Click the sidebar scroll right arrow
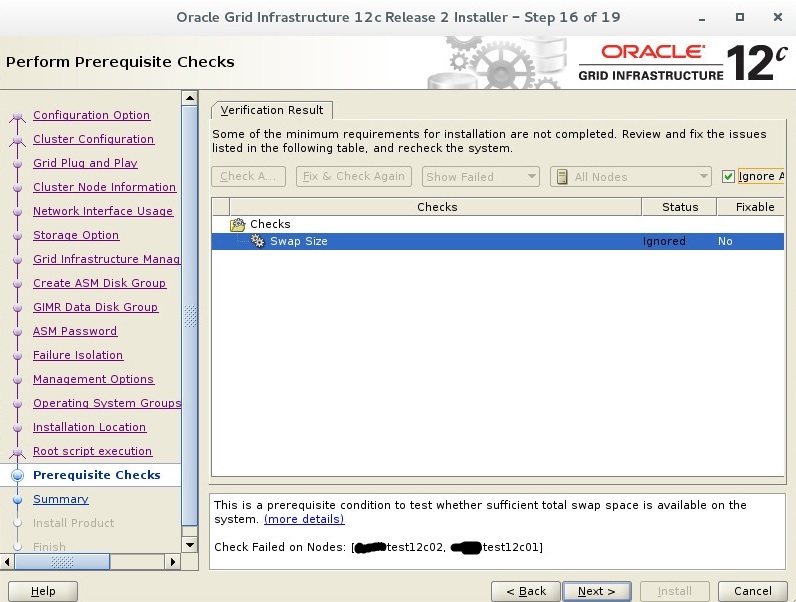Image resolution: width=796 pixels, height=602 pixels. pyautogui.click(x=173, y=562)
